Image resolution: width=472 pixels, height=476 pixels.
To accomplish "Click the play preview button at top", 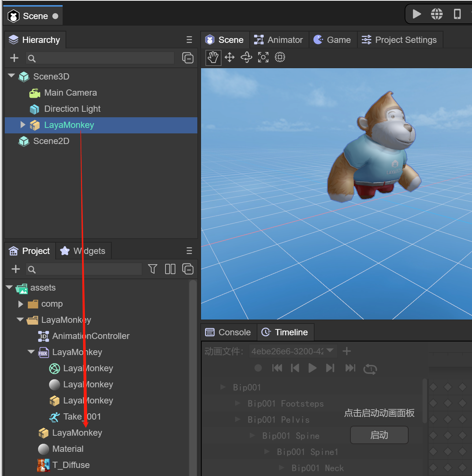I will click(x=416, y=14).
